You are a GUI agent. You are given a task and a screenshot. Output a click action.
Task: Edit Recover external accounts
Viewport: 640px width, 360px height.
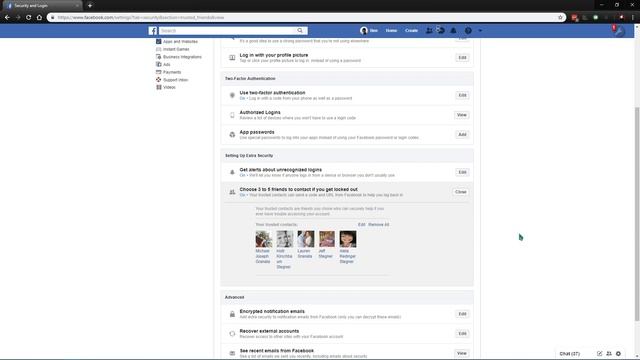tap(462, 333)
